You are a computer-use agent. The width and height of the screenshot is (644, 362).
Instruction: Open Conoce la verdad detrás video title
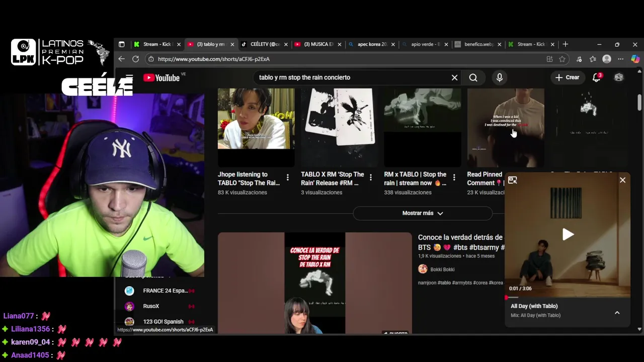[x=461, y=242]
